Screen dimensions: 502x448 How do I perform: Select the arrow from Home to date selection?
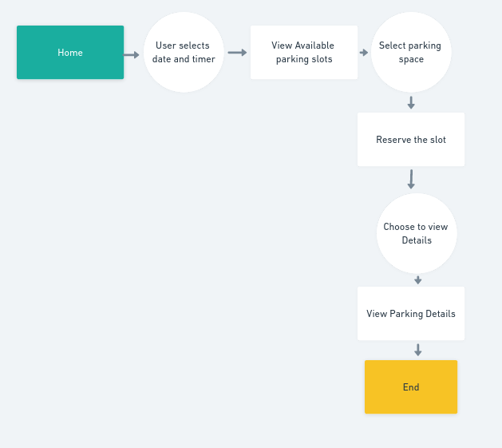(131, 55)
